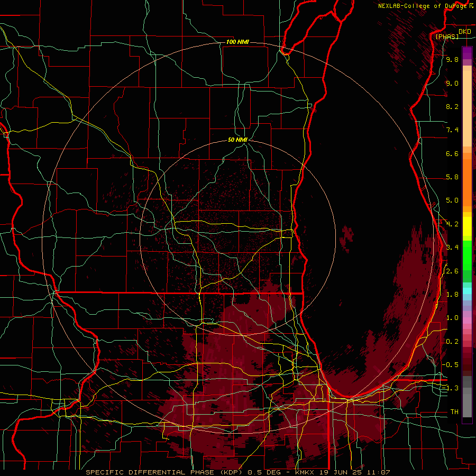Click the 8.2 legend value
476x476 pixels.
tap(452, 106)
